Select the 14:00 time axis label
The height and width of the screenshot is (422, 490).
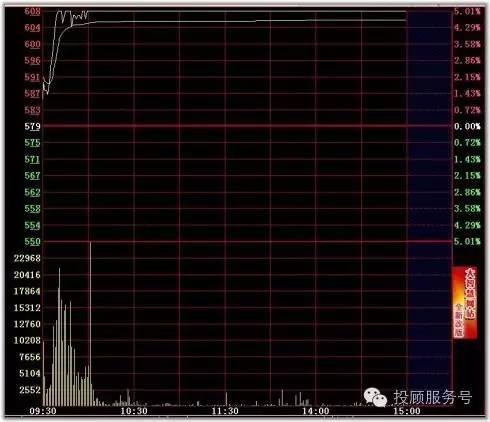click(x=316, y=411)
